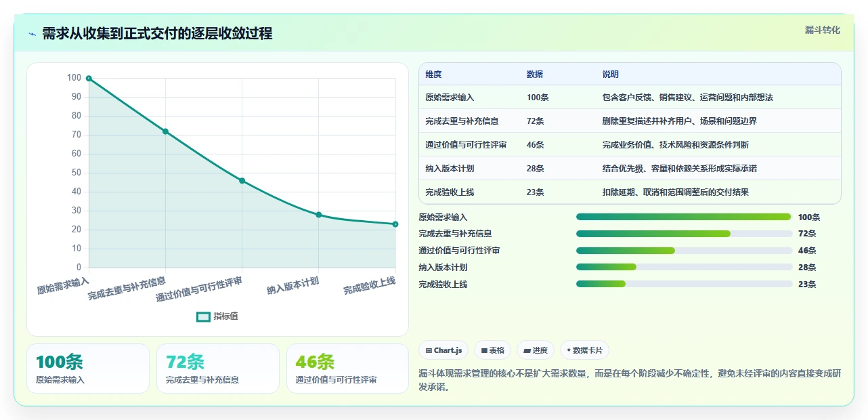Click the chart data point at value 72
Screen dimensions: 868x420
[165, 131]
